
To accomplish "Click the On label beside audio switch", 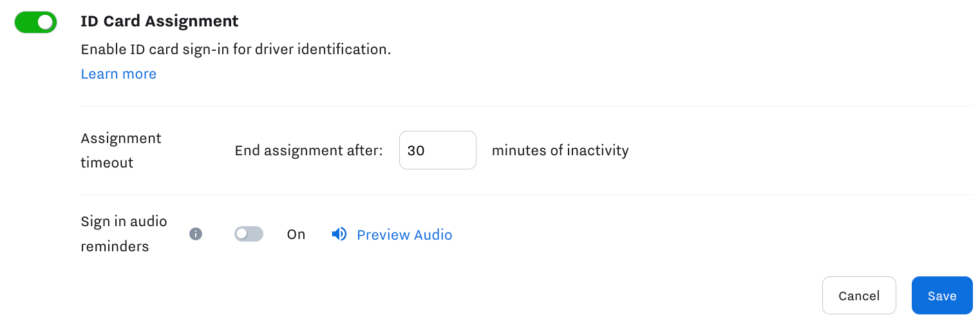I will click(296, 235).
